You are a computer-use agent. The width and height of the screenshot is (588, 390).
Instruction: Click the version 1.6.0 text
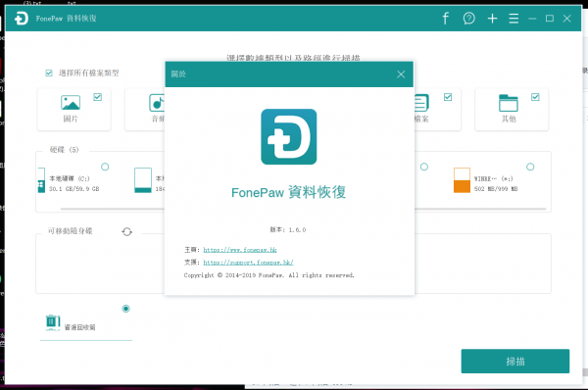288,229
